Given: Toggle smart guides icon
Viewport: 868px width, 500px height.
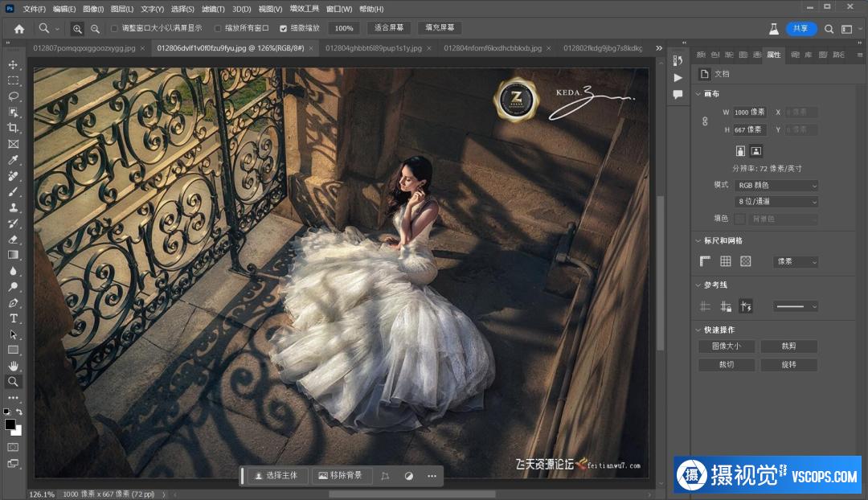Looking at the screenshot, I should tap(746, 306).
